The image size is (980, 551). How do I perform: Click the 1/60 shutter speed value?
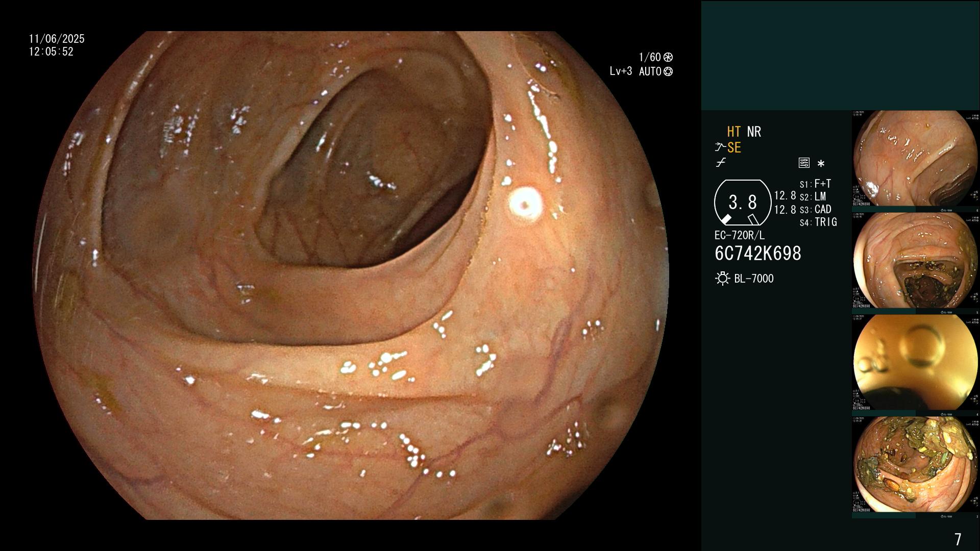650,57
